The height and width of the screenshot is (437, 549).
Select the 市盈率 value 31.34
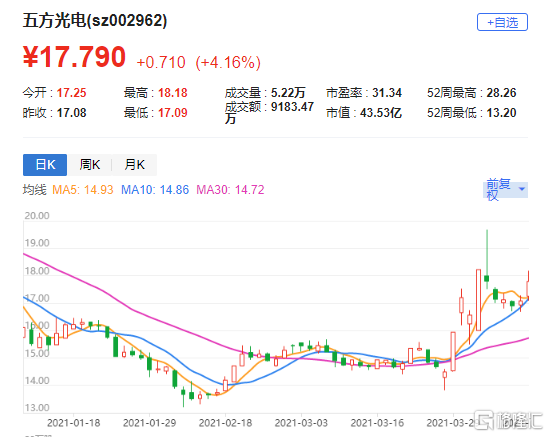pos(387,93)
